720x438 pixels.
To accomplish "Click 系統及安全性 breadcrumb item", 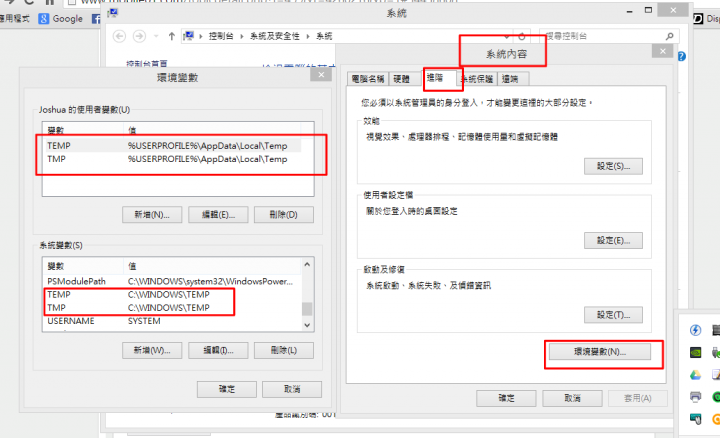I will tap(275, 36).
